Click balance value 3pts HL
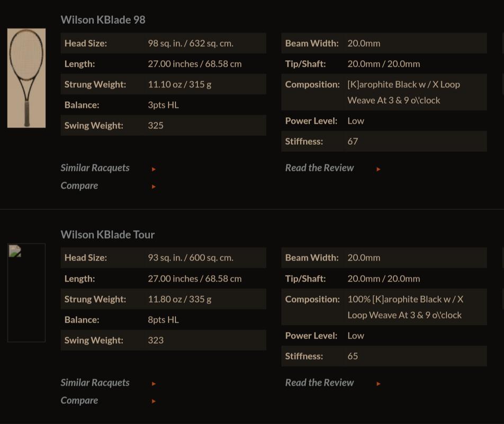Viewport: 504px width, 424px height. click(163, 105)
